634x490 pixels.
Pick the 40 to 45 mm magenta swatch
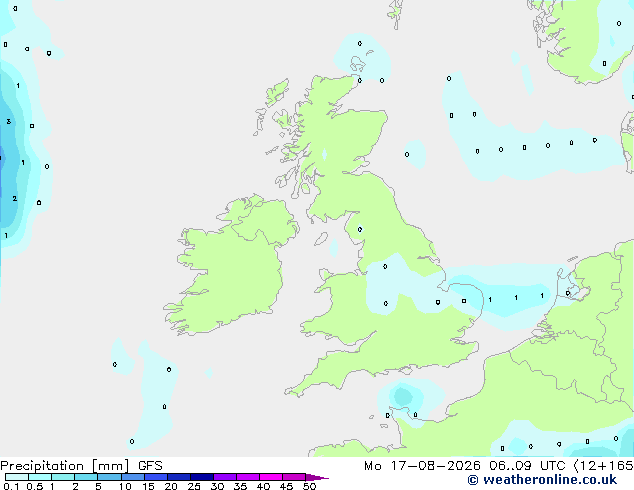coord(271,477)
